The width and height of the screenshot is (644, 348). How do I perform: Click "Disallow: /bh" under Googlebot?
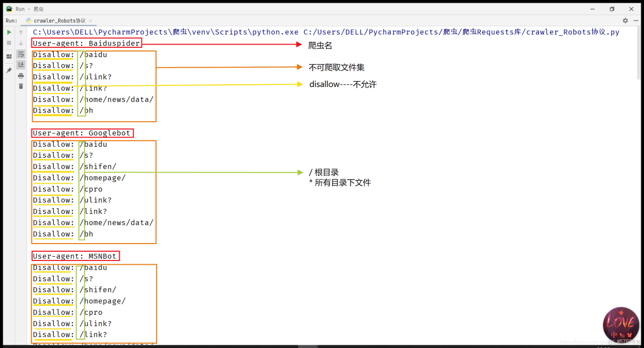(63, 234)
